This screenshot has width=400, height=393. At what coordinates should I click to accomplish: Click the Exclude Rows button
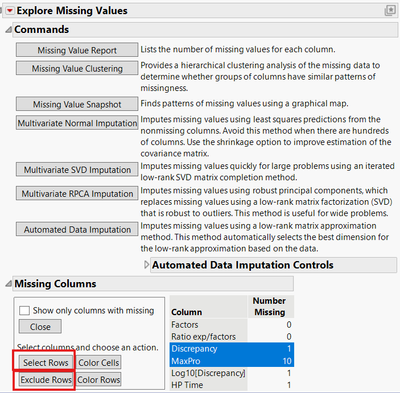(x=46, y=380)
